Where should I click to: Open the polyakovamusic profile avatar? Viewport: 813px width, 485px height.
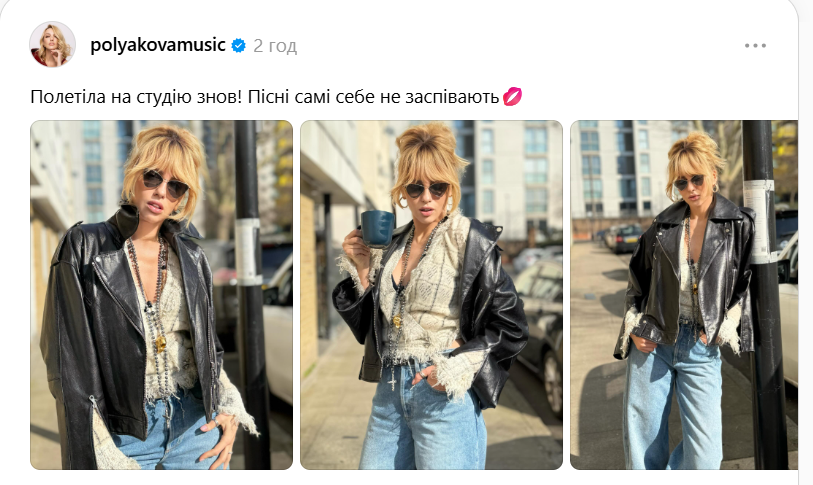pos(52,45)
